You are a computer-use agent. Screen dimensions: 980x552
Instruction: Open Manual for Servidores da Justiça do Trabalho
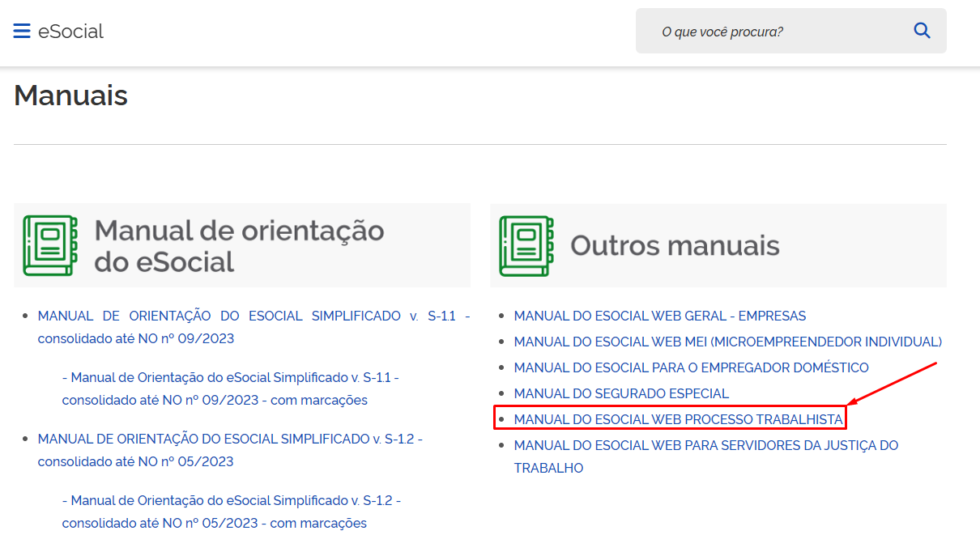[x=705, y=445]
